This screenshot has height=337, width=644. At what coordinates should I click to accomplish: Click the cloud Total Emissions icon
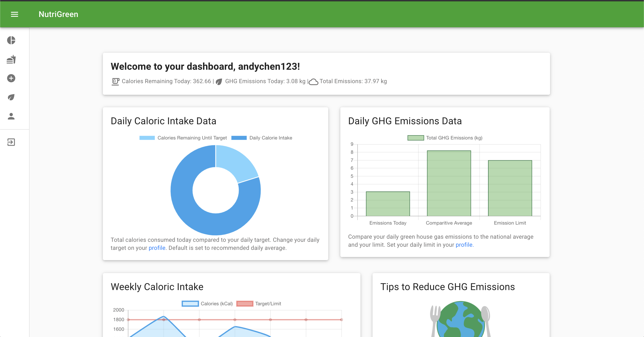click(313, 82)
